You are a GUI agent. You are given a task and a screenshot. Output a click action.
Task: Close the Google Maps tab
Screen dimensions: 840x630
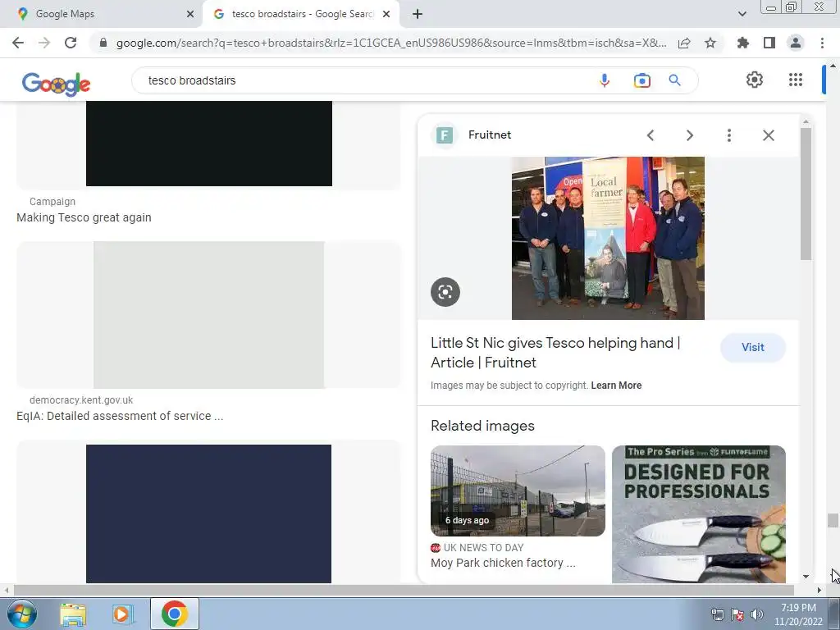point(190,14)
